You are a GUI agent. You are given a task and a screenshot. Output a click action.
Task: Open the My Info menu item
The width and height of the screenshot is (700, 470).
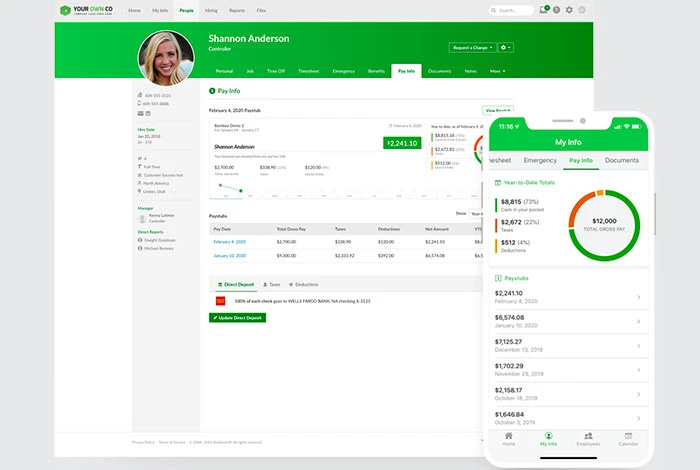pos(160,10)
